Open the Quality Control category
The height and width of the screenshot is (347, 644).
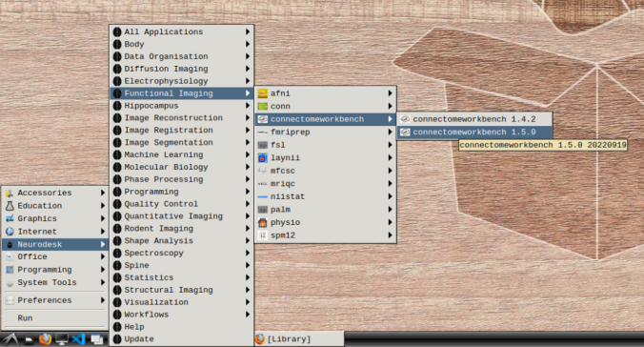coord(182,204)
